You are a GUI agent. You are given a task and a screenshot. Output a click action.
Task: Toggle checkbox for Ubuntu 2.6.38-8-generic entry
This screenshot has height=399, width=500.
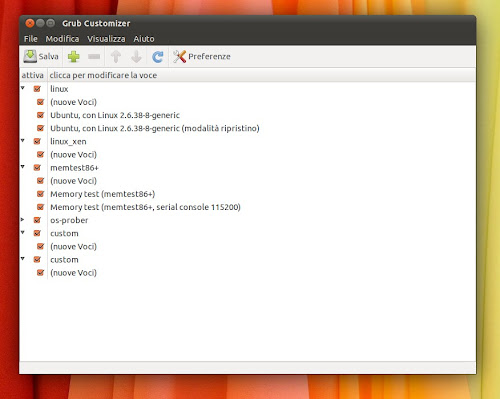(x=40, y=115)
